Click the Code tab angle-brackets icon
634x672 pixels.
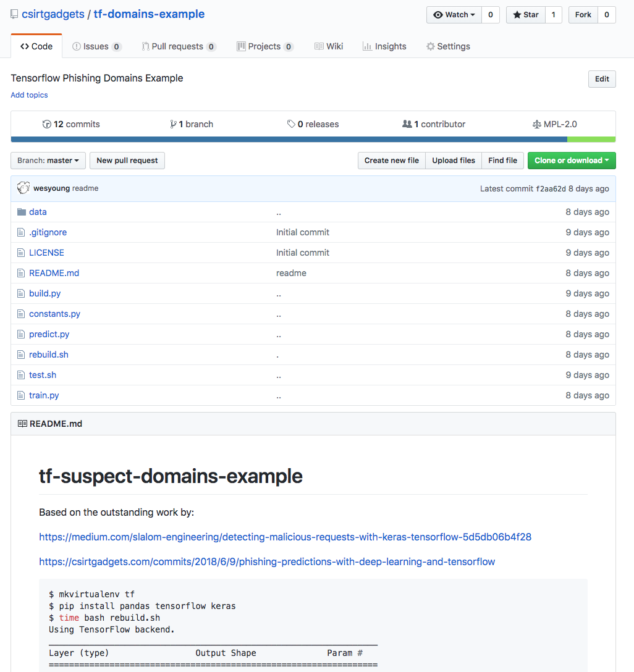pos(25,46)
